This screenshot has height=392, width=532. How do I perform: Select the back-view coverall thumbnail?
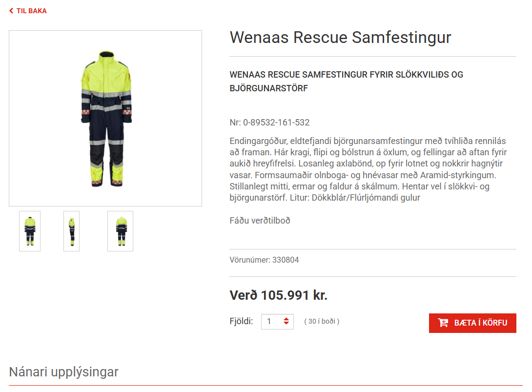click(121, 231)
